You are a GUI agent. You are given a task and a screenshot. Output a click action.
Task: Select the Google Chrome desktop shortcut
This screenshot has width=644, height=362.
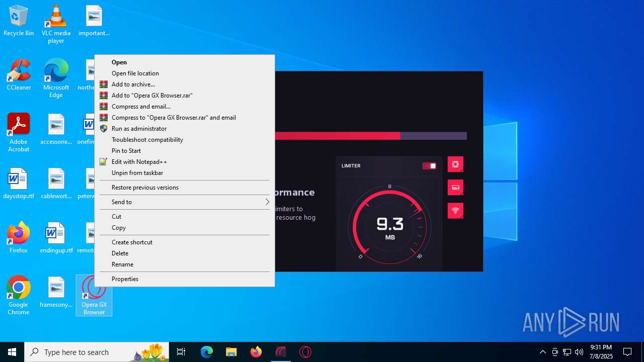(19, 296)
